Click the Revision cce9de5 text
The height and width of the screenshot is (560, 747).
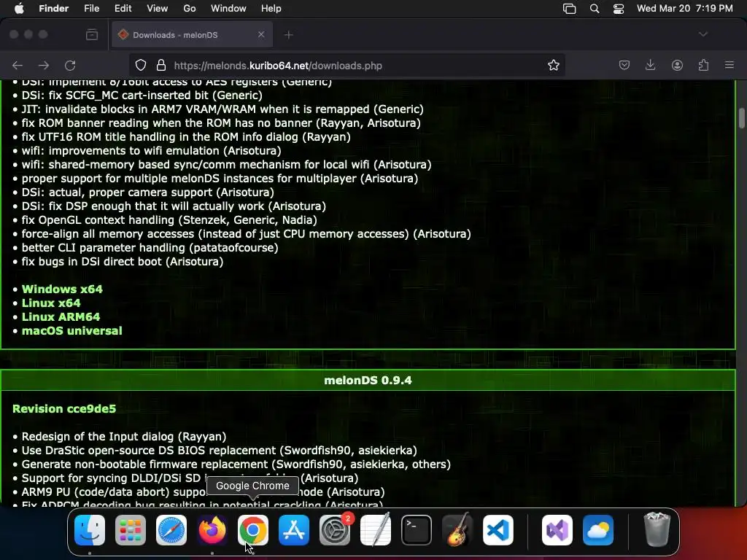(64, 408)
